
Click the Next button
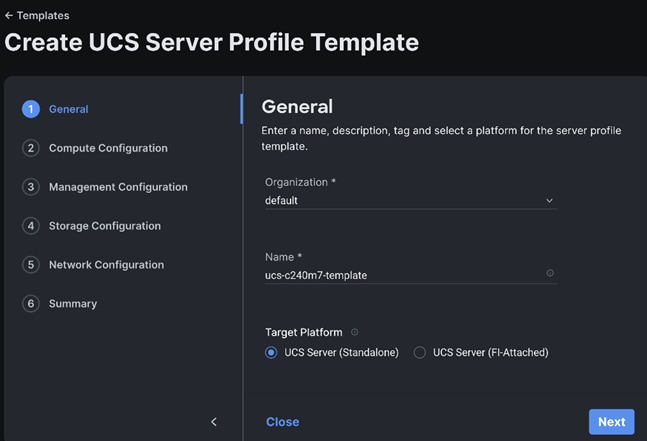pos(612,422)
